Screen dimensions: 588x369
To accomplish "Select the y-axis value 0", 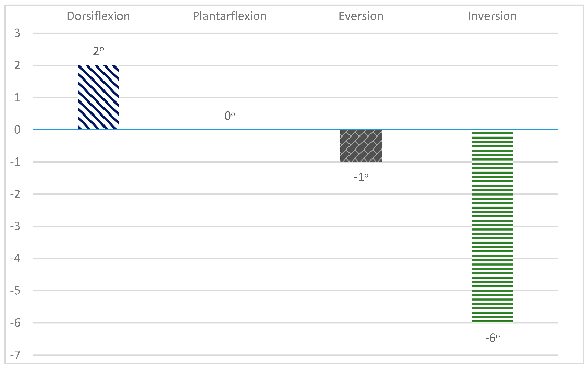I will (x=17, y=130).
